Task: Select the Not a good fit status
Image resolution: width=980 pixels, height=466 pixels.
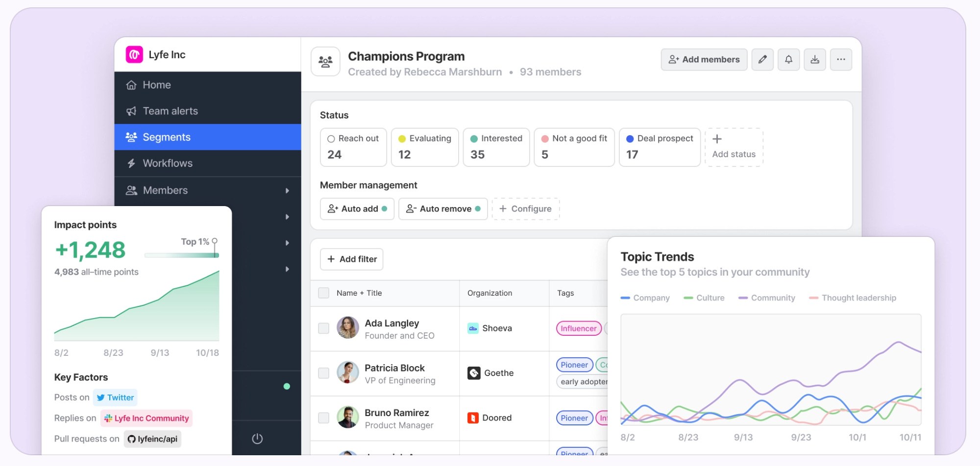Action: click(574, 147)
